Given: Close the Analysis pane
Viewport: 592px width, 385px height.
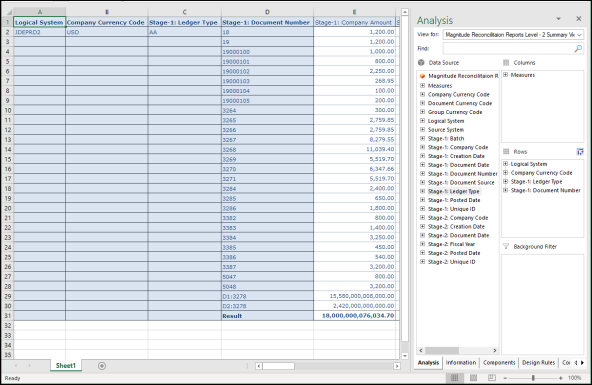Looking at the screenshot, I should tap(578, 18).
